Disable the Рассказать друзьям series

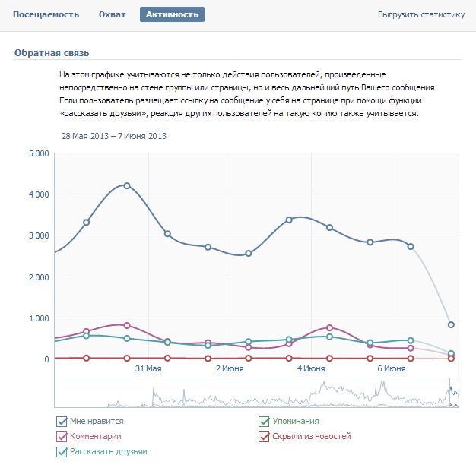tap(62, 451)
